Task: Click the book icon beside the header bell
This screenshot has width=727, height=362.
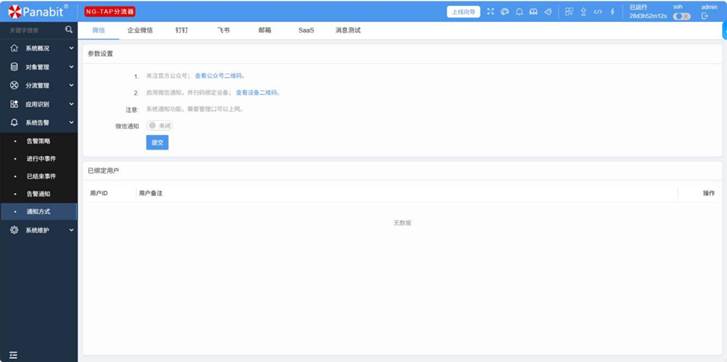Action: click(x=534, y=12)
